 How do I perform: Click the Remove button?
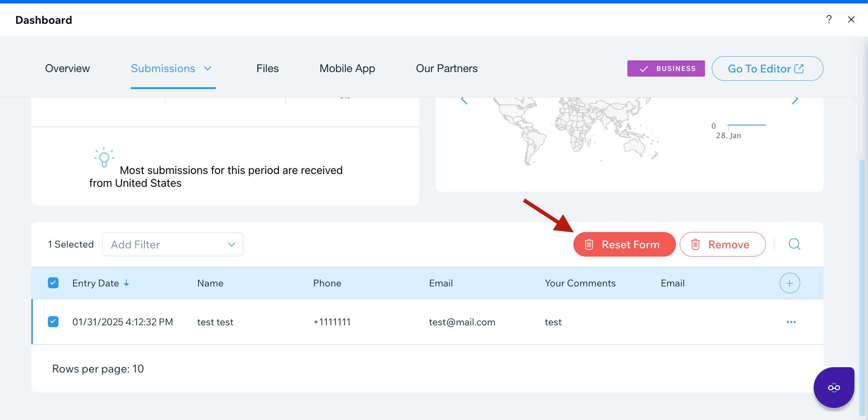pyautogui.click(x=722, y=245)
